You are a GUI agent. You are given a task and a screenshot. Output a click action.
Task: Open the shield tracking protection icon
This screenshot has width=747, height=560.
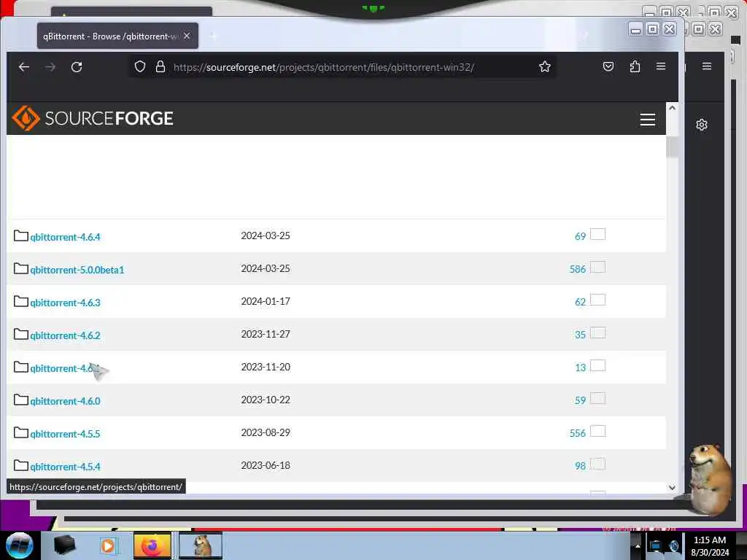139,66
